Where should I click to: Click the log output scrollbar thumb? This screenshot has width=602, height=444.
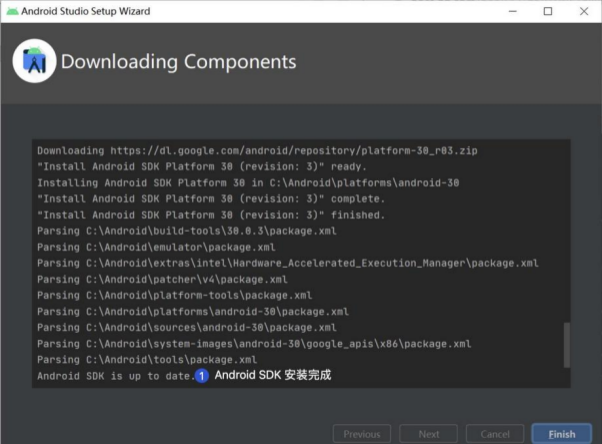[567, 345]
